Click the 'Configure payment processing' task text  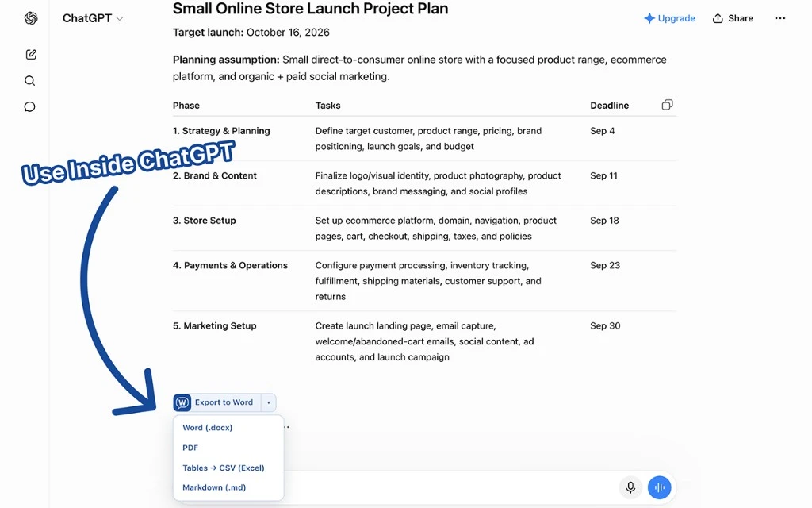(x=428, y=281)
